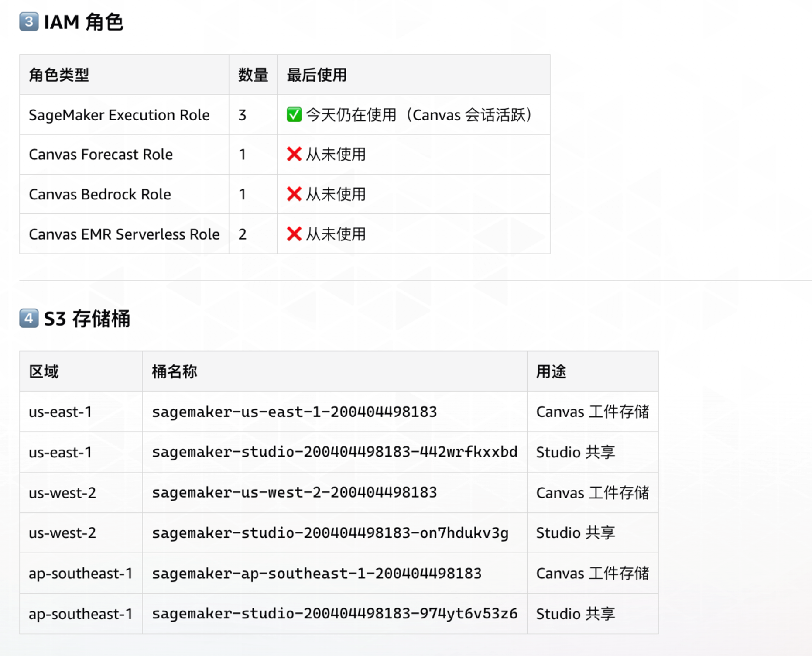This screenshot has width=812, height=656.
Task: Click the quantity 1 for Canvas Forecast Role
Action: 243,154
